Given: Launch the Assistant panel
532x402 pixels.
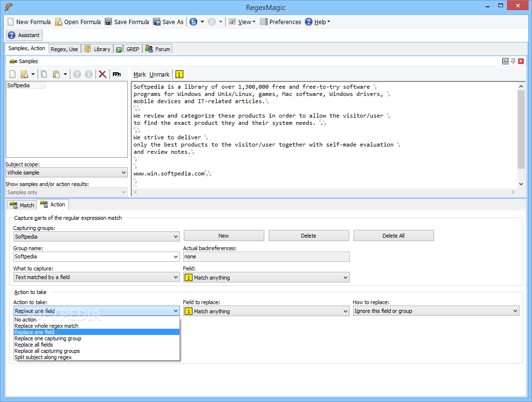Looking at the screenshot, I should (24, 35).
